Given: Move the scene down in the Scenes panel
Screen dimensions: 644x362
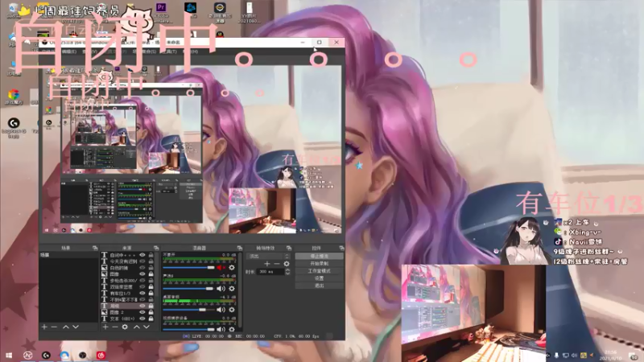Looking at the screenshot, I should coord(76,327).
